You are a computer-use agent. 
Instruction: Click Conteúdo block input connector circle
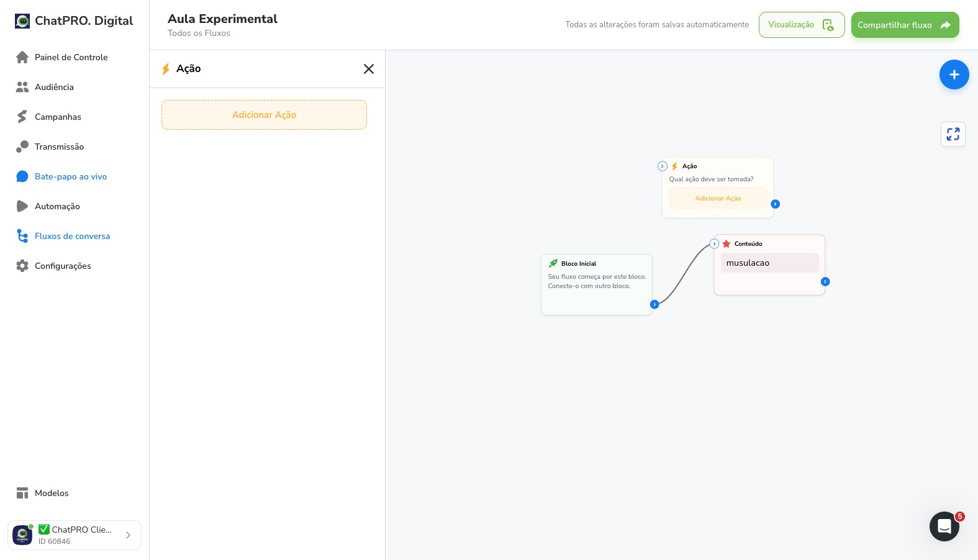714,244
